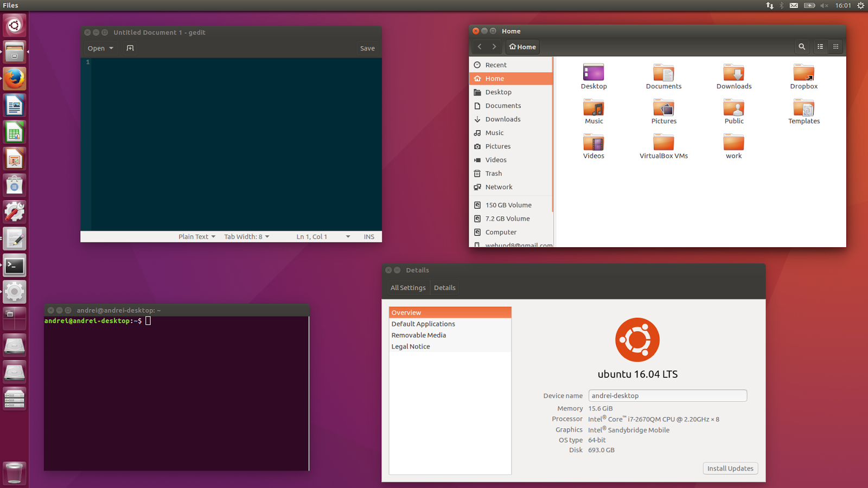Image resolution: width=868 pixels, height=488 pixels.
Task: Open the Tab Width dropdown in gedit
Action: 246,236
